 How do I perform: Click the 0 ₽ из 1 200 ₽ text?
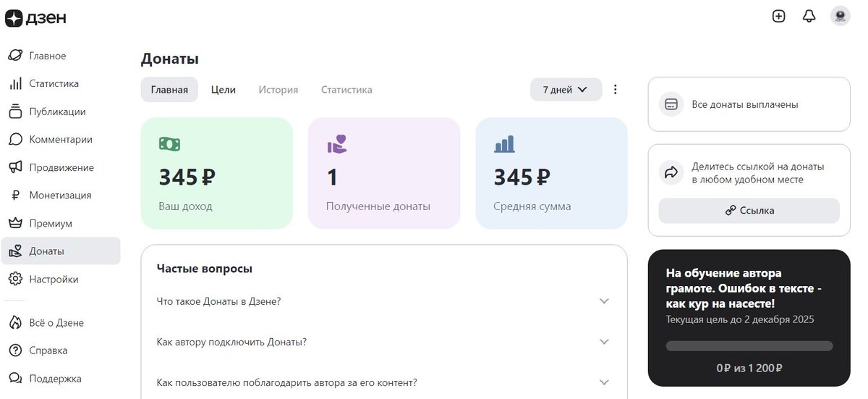coord(749,368)
